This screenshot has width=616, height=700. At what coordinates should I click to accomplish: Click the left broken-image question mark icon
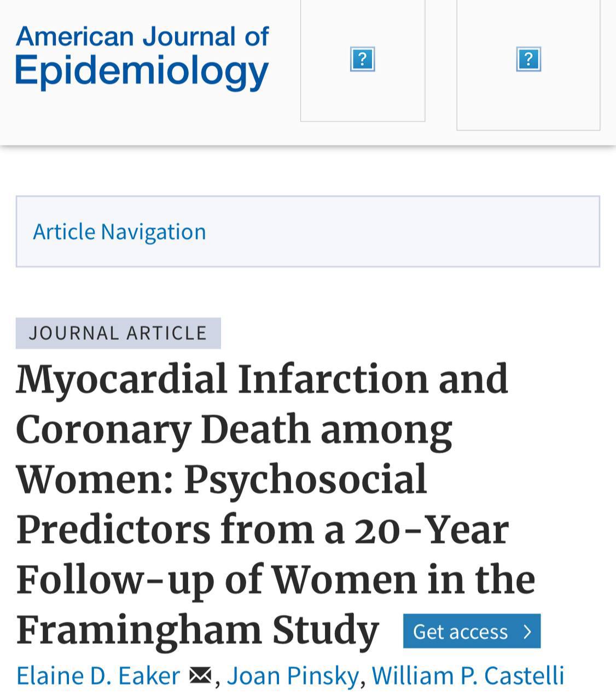pyautogui.click(x=362, y=59)
